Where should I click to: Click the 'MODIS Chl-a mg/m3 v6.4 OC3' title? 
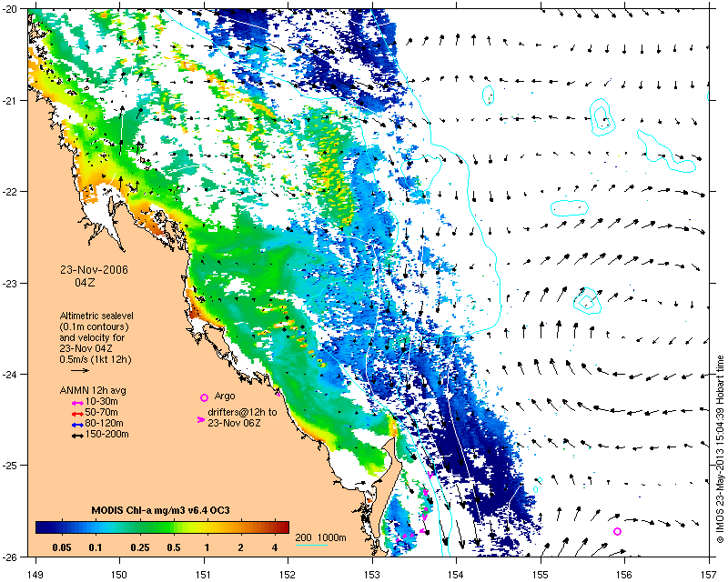click(x=161, y=510)
